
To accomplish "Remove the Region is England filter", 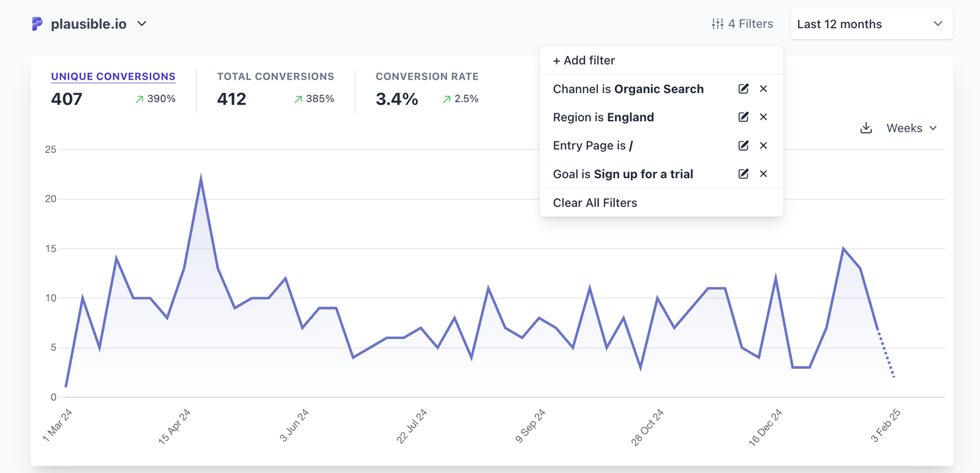I will point(763,117).
